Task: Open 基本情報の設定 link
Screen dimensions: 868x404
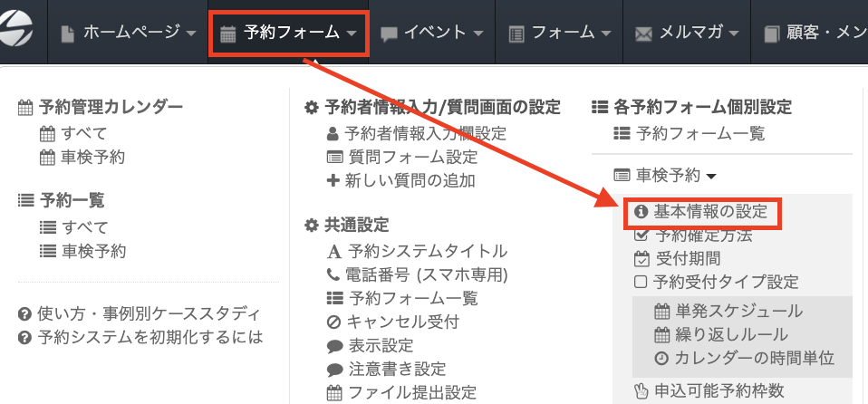Action: pos(710,212)
